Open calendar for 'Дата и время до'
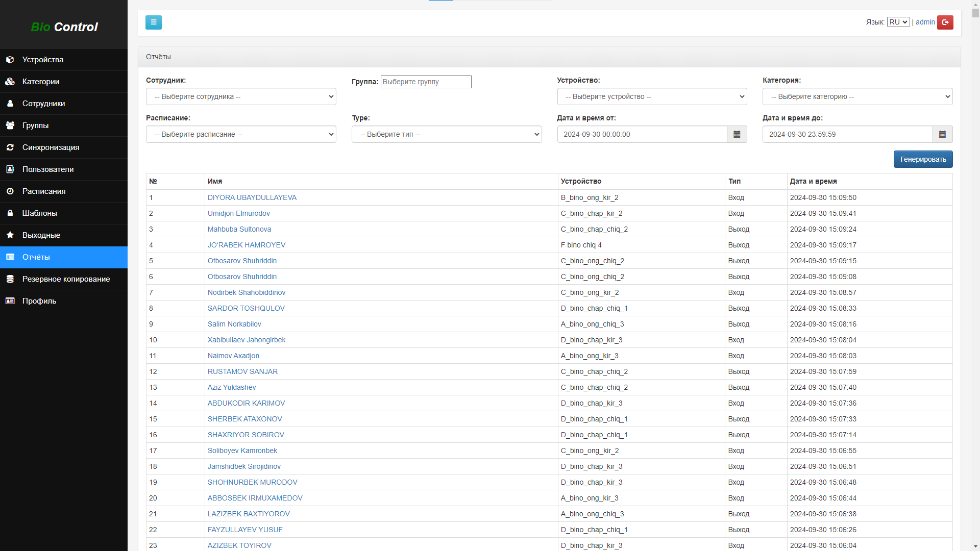The image size is (980, 551). pyautogui.click(x=943, y=134)
